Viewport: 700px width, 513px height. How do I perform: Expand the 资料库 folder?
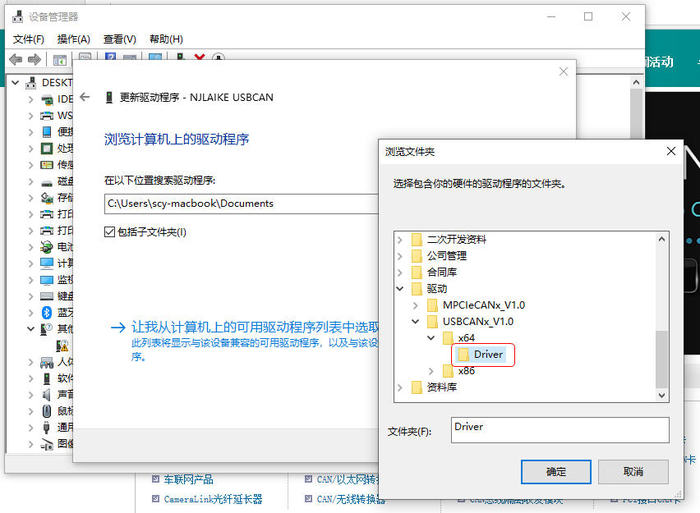point(400,388)
